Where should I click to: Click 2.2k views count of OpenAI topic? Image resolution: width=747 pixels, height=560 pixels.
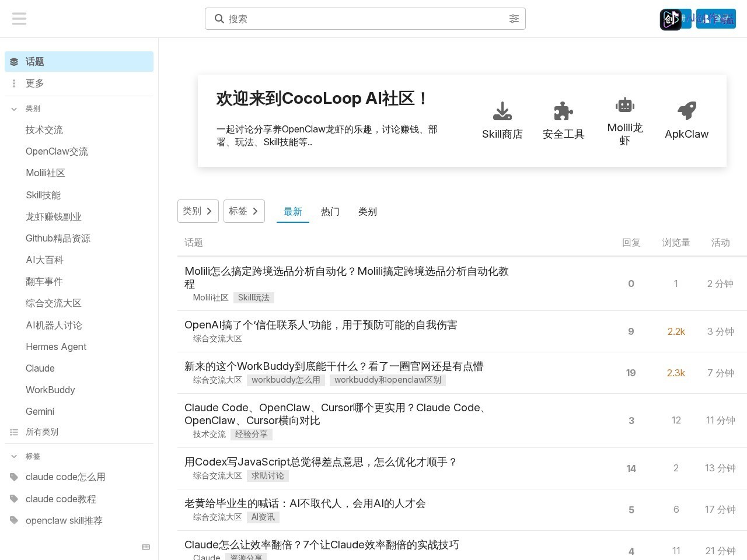pos(676,331)
